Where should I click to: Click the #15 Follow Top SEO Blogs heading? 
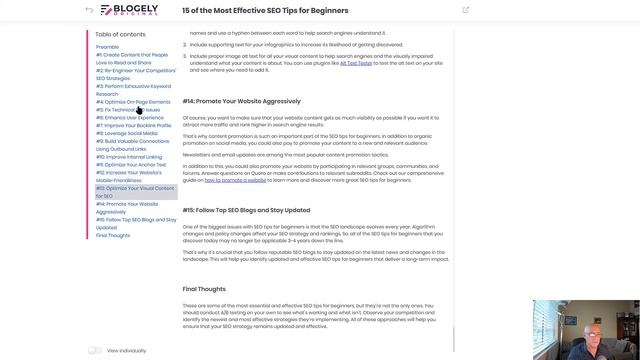(247, 210)
